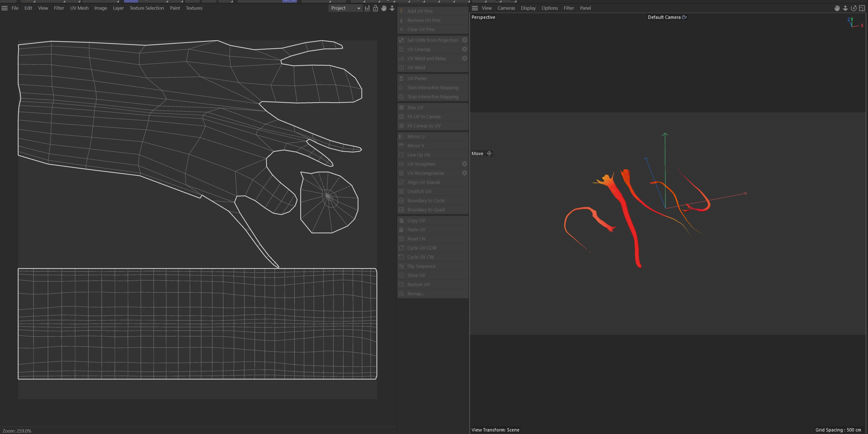Click the Default Camera indicator icon
Viewport: 868px width, 434px height.
point(684,17)
